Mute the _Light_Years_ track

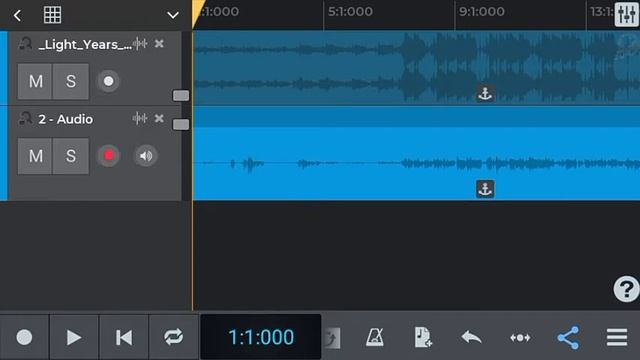35,81
